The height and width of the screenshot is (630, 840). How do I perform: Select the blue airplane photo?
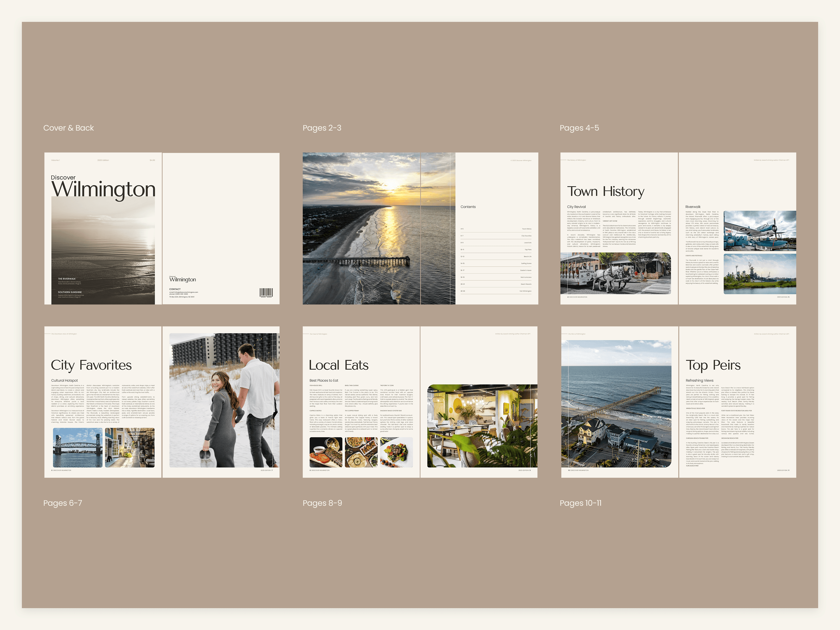[x=759, y=231]
